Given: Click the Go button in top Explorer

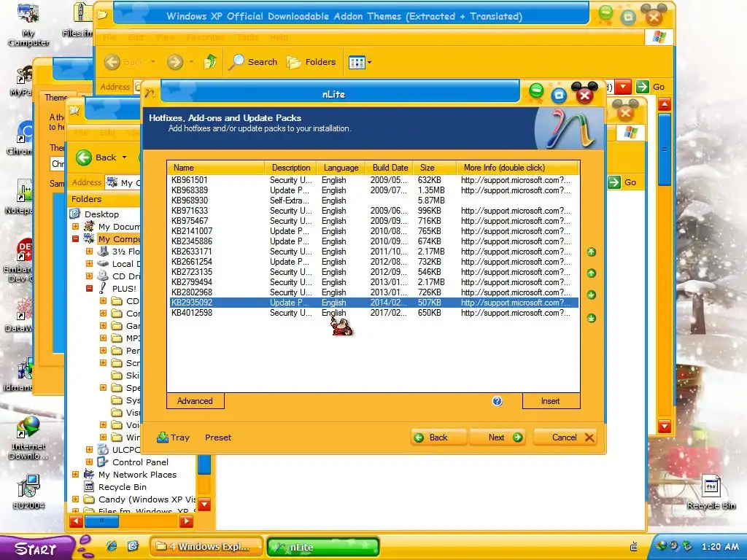Looking at the screenshot, I should [x=651, y=87].
